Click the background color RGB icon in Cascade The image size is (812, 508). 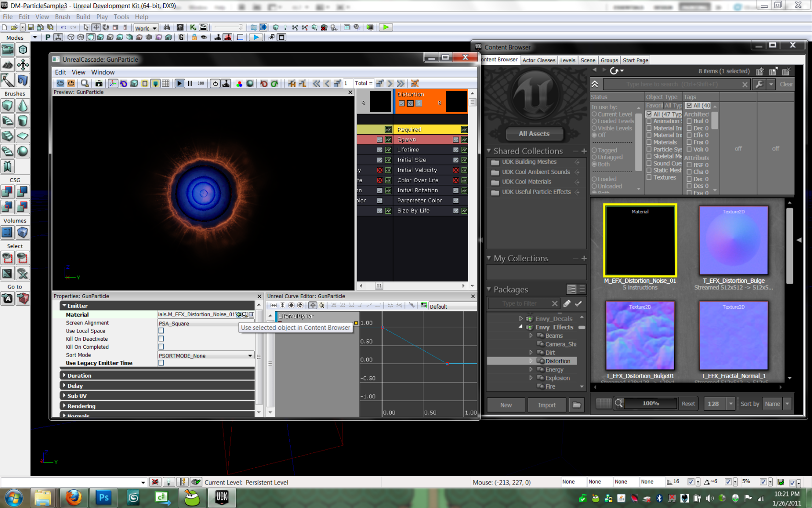239,83
